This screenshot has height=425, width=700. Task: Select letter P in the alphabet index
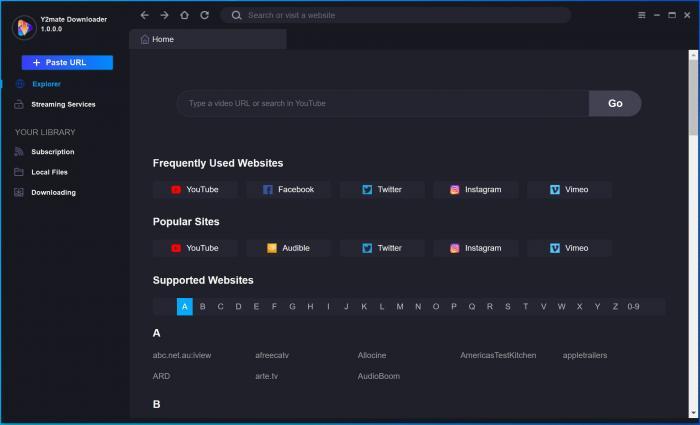(x=454, y=307)
